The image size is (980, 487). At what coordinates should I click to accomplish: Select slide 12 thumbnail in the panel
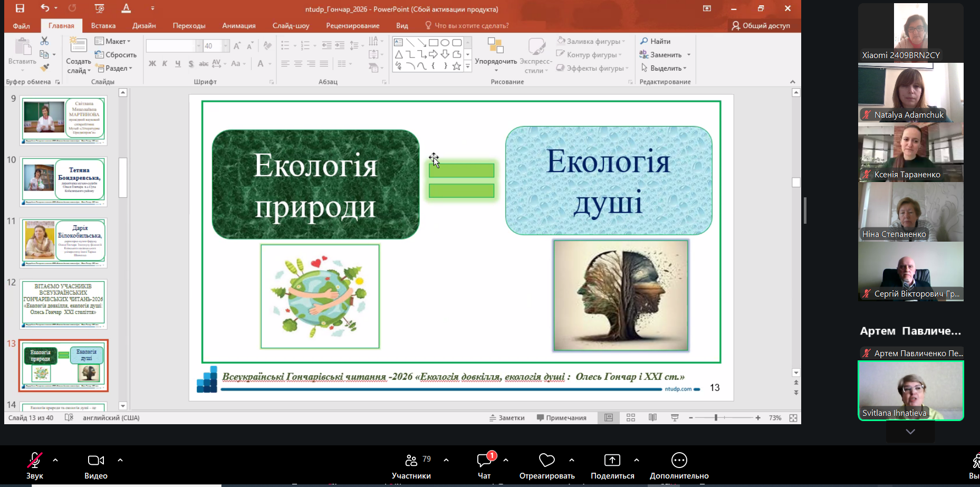pos(63,304)
